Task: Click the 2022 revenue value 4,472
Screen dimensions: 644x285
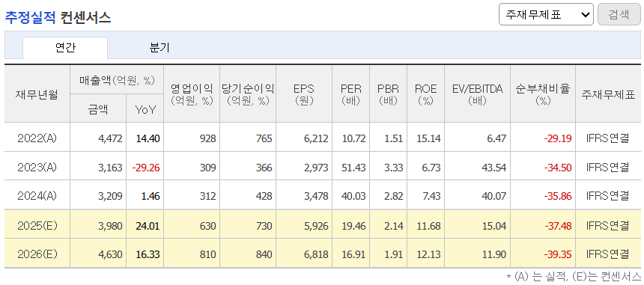Action: (x=111, y=138)
